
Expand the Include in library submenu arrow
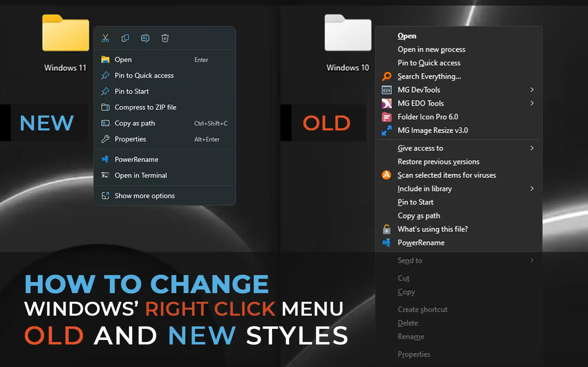532,188
